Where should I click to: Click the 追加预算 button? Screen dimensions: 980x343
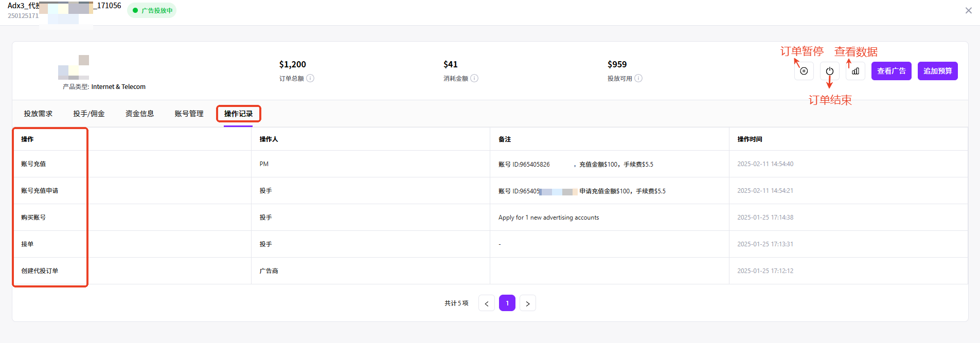937,71
